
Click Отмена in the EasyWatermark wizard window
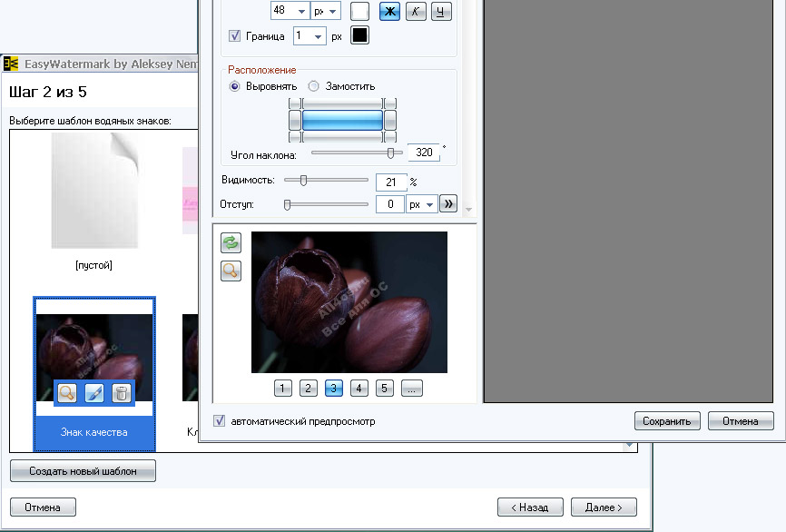click(43, 507)
